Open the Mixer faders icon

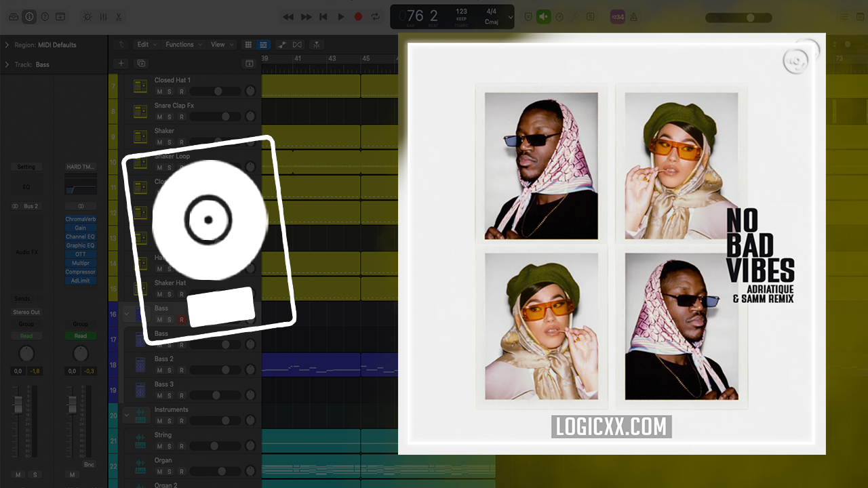click(103, 17)
